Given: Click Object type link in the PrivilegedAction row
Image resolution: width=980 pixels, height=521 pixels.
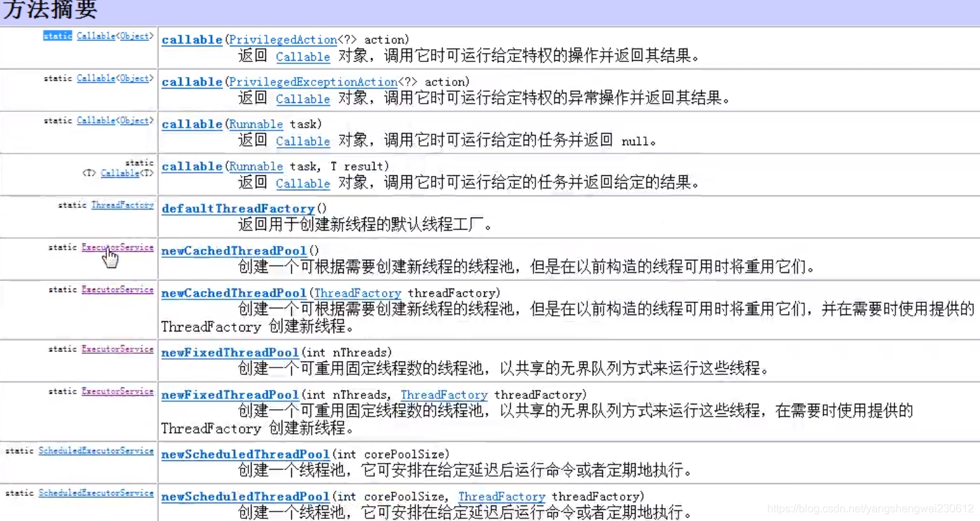Looking at the screenshot, I should pos(134,35).
